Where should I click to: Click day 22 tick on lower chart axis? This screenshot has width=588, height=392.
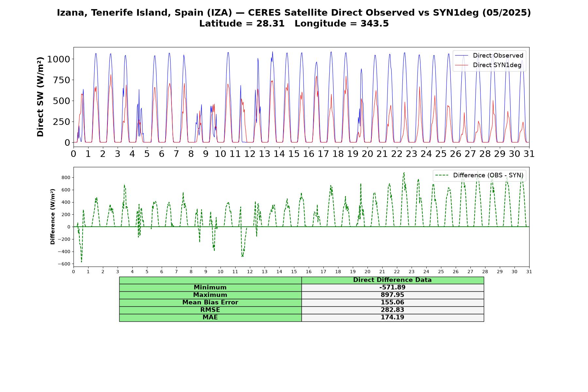[x=397, y=272]
